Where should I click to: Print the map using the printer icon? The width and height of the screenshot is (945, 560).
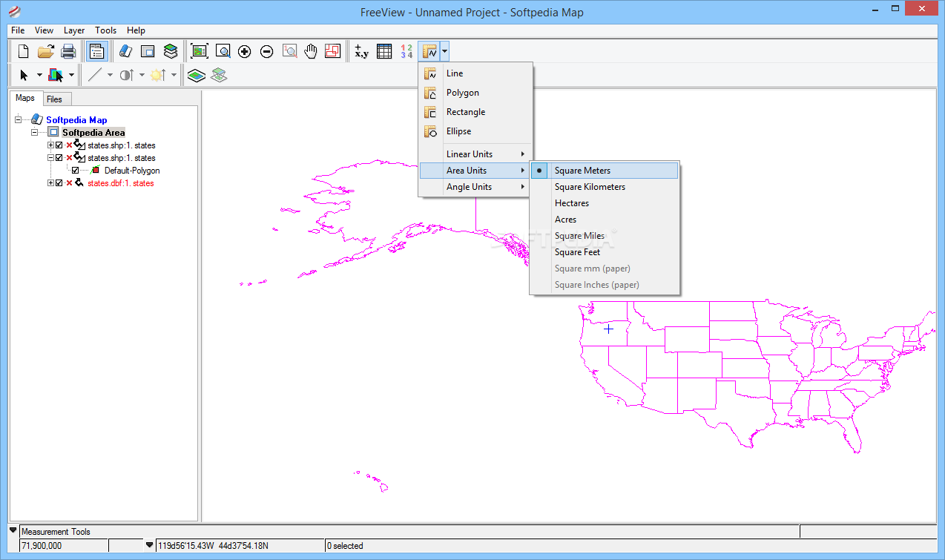tap(68, 51)
